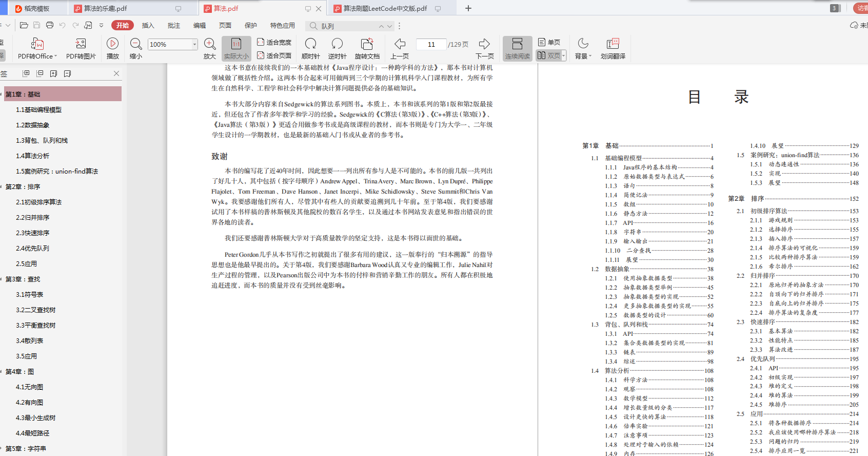Click the save icon in quick toolbar
This screenshot has height=456, width=868.
coord(36,25)
